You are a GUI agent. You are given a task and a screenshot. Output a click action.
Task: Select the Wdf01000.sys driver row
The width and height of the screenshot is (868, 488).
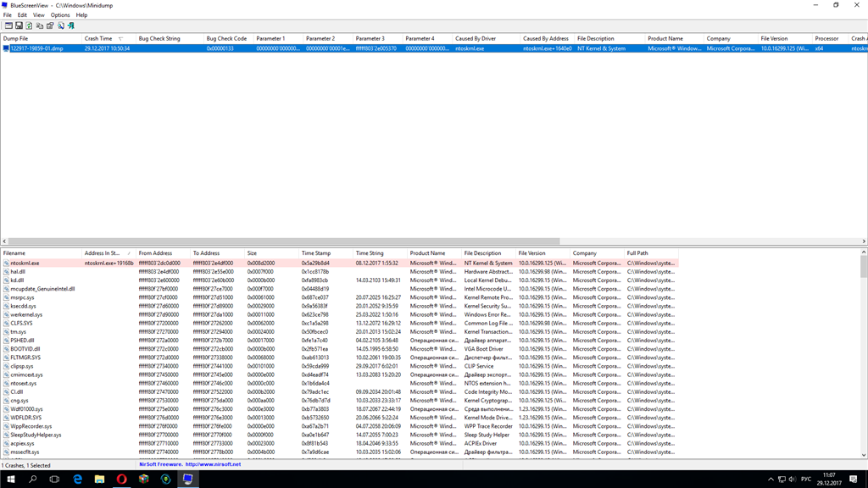point(339,409)
